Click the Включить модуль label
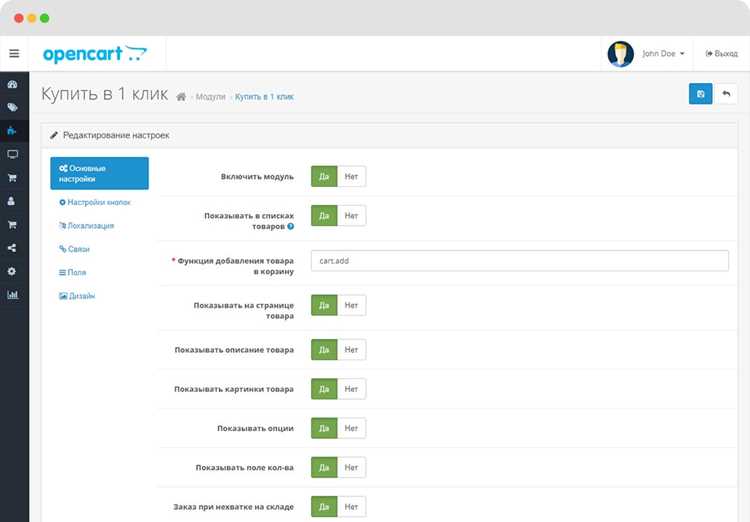The height and width of the screenshot is (522, 750). [257, 177]
